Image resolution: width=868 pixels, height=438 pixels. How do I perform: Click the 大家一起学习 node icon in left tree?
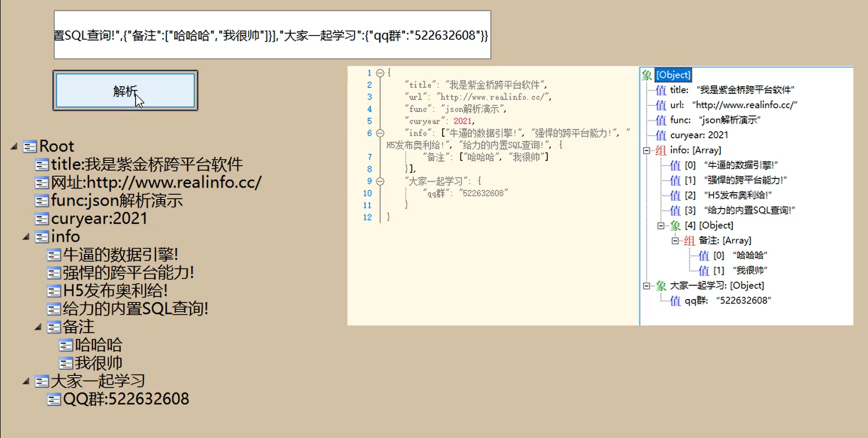point(42,381)
